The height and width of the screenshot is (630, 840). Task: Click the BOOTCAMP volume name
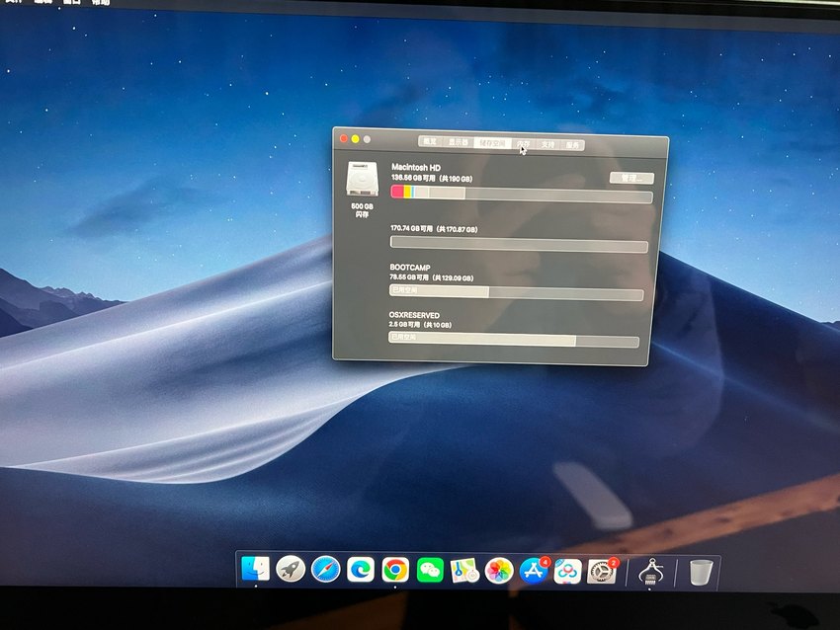(410, 267)
